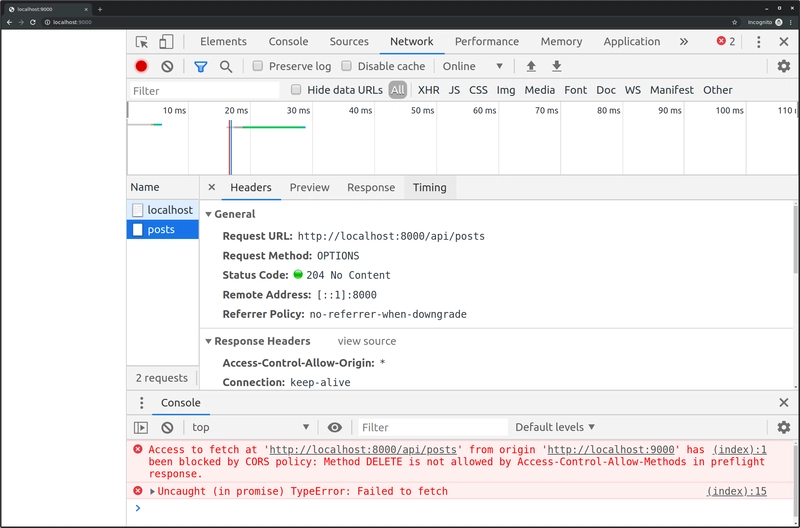Clear the console output
Viewport: 800px width, 528px height.
[x=167, y=428]
